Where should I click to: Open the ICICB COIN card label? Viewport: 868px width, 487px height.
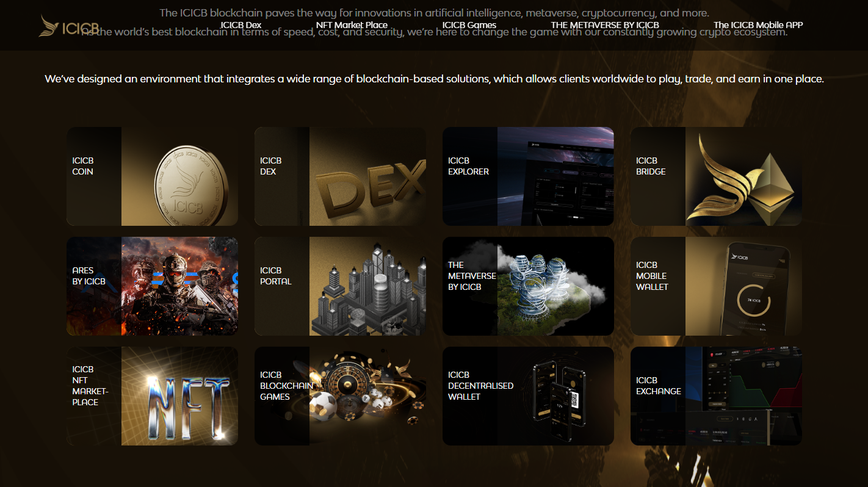pos(83,166)
